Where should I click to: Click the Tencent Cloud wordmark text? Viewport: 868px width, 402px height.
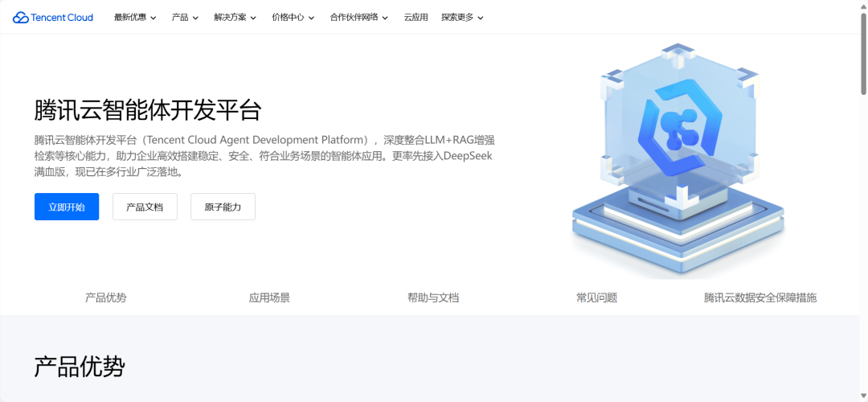[x=62, y=18]
